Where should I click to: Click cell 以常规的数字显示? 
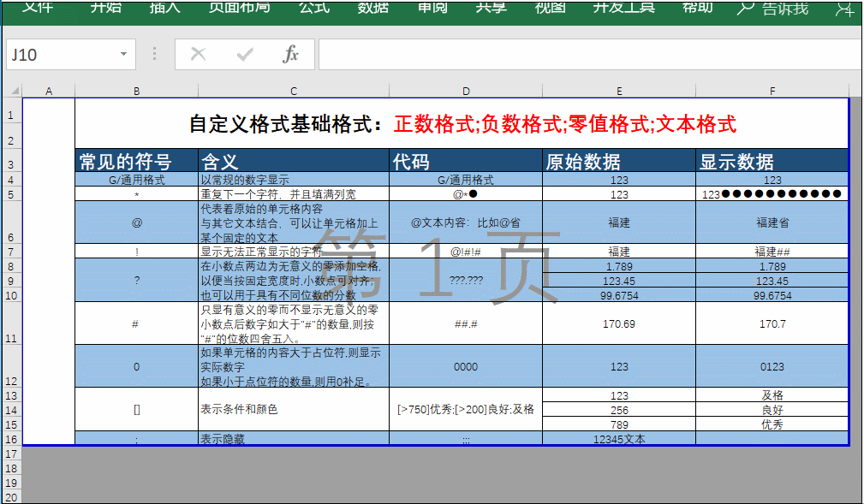pos(294,180)
